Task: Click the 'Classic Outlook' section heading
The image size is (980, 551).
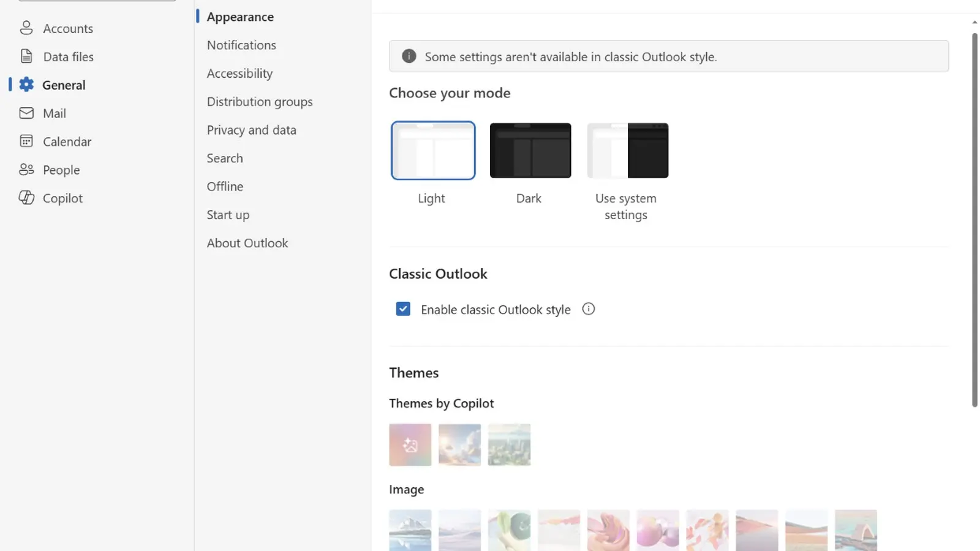Action: 438,274
